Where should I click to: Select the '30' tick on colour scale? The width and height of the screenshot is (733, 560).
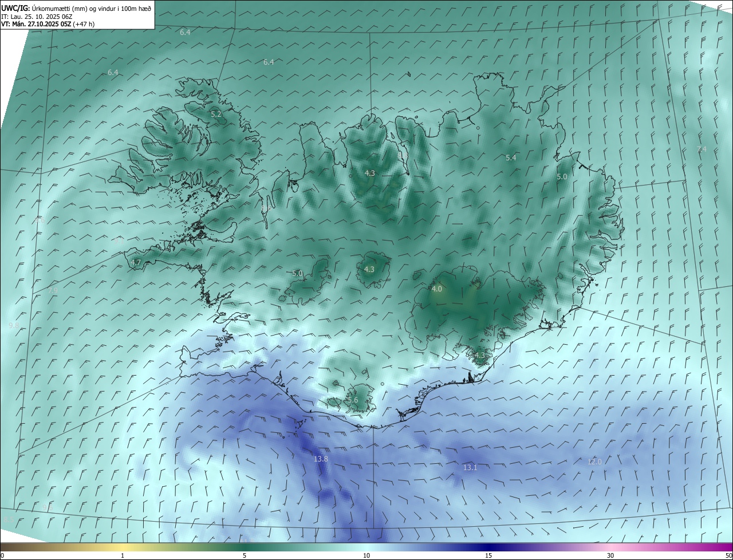(x=610, y=556)
